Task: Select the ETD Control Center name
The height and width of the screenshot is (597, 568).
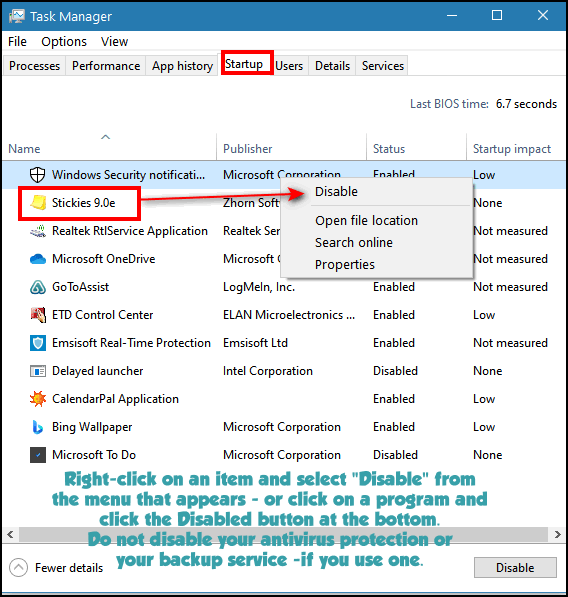Action: [x=102, y=315]
